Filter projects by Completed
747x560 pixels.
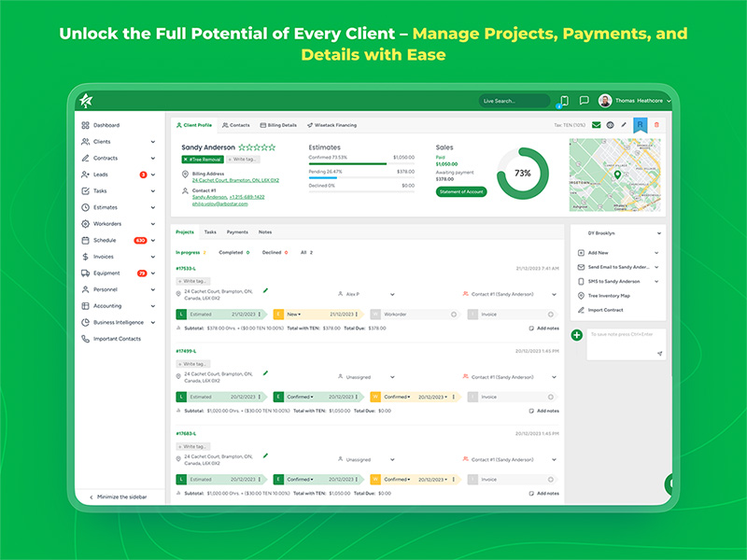tap(234, 252)
